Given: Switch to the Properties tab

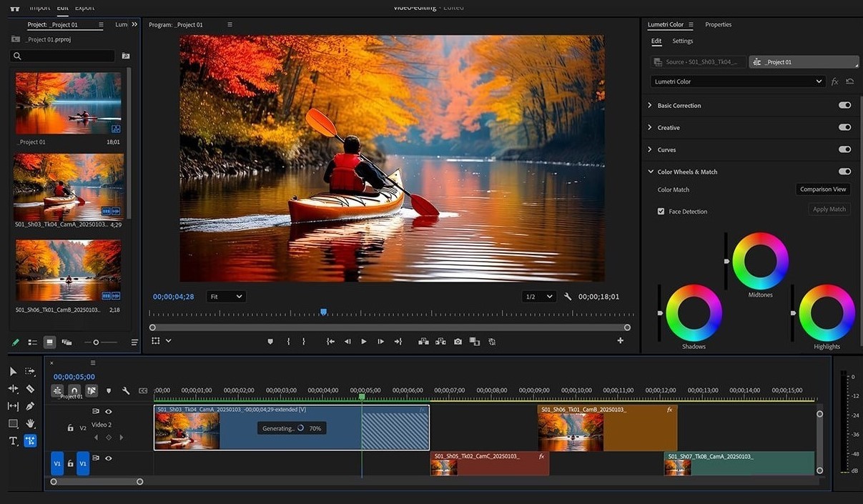Looking at the screenshot, I should point(718,24).
